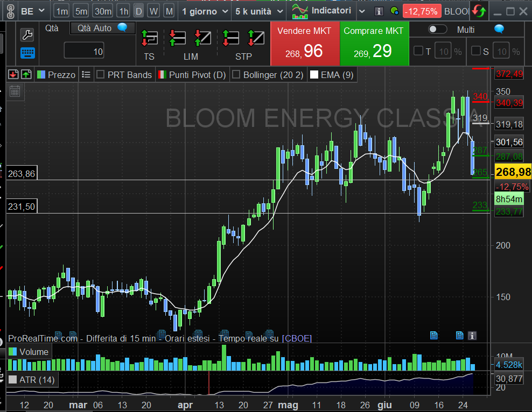The width and height of the screenshot is (532, 412).
Task: Click the 372,49 red pivot level
Action: click(x=509, y=74)
